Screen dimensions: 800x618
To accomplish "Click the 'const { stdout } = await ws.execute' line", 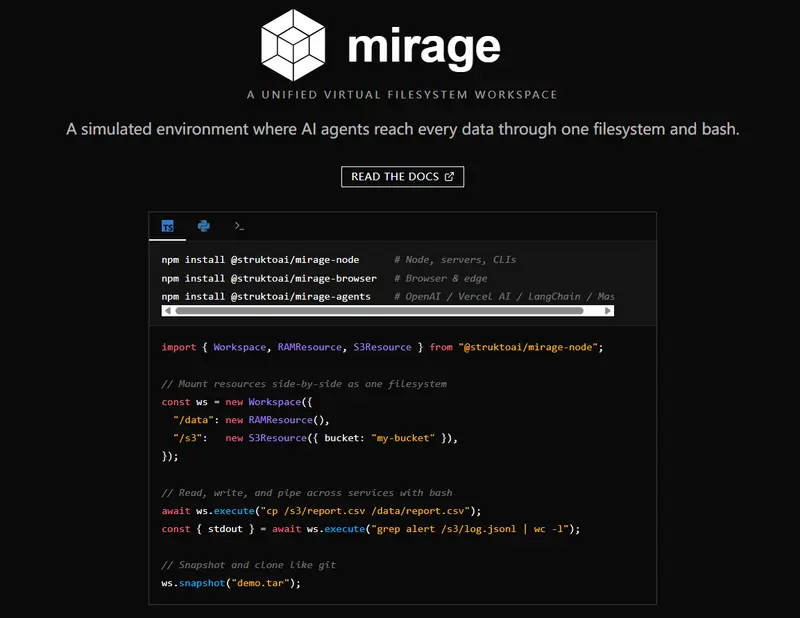I will pos(371,529).
